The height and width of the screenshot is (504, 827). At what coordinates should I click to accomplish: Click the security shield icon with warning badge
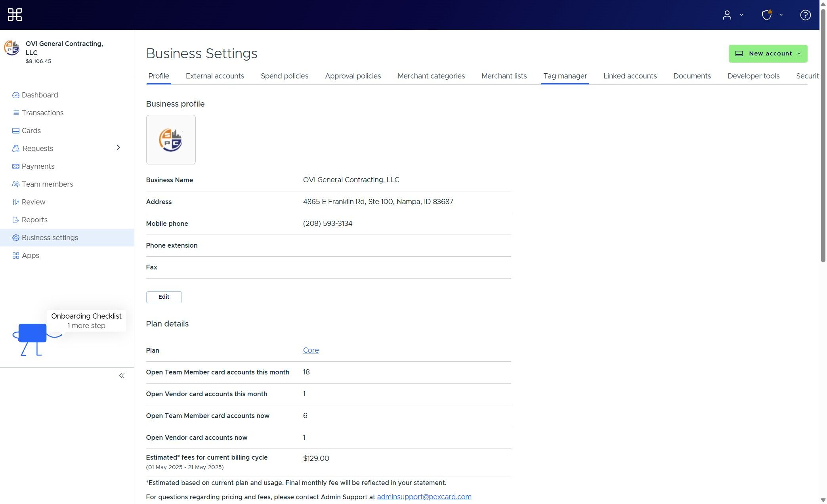pyautogui.click(x=767, y=15)
